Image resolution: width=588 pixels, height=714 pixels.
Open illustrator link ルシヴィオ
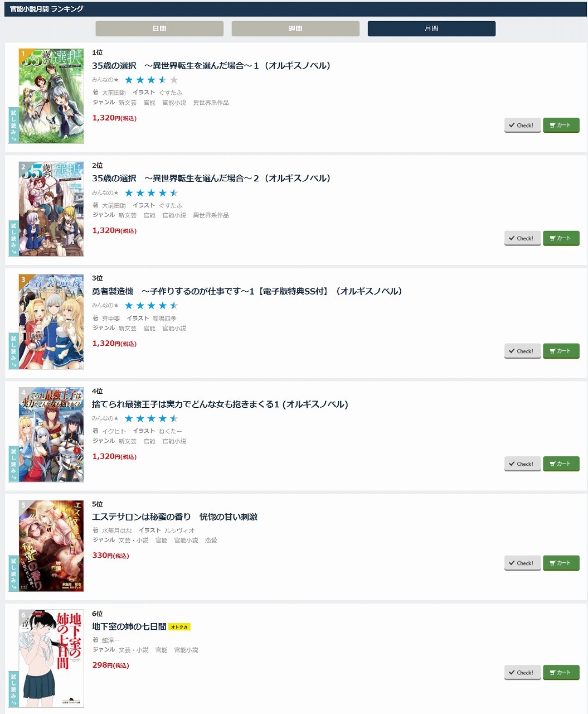(179, 530)
